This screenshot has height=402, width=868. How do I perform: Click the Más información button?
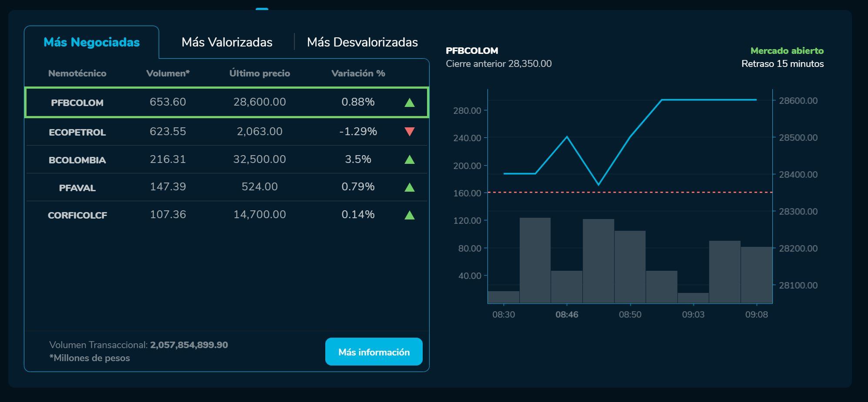374,352
